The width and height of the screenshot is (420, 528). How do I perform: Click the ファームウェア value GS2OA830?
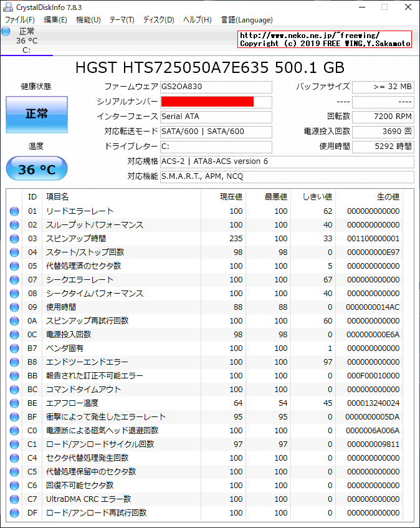[x=215, y=87]
